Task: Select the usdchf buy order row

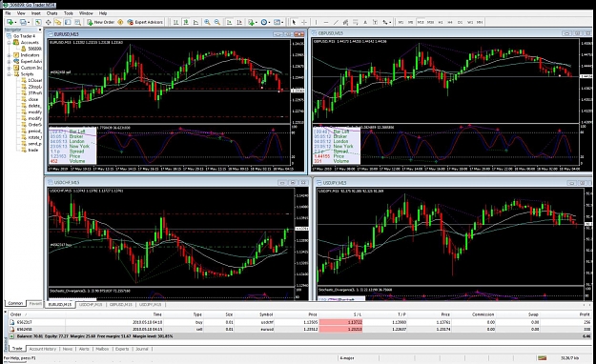Action: [x=300, y=322]
